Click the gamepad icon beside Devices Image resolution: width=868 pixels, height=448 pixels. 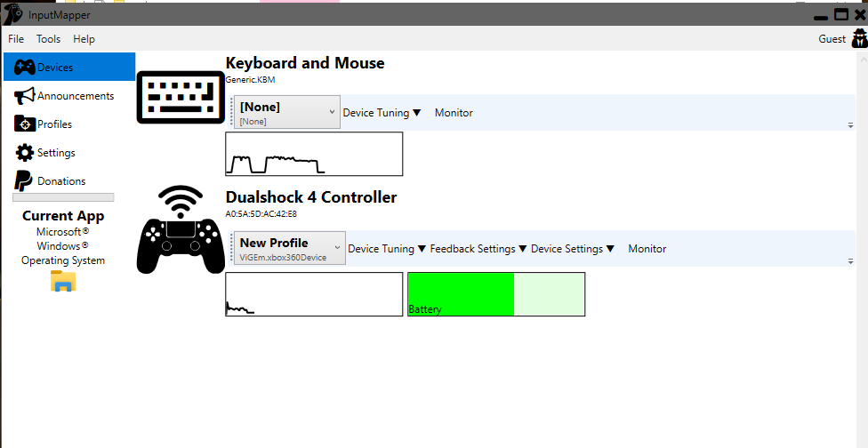[x=24, y=68]
